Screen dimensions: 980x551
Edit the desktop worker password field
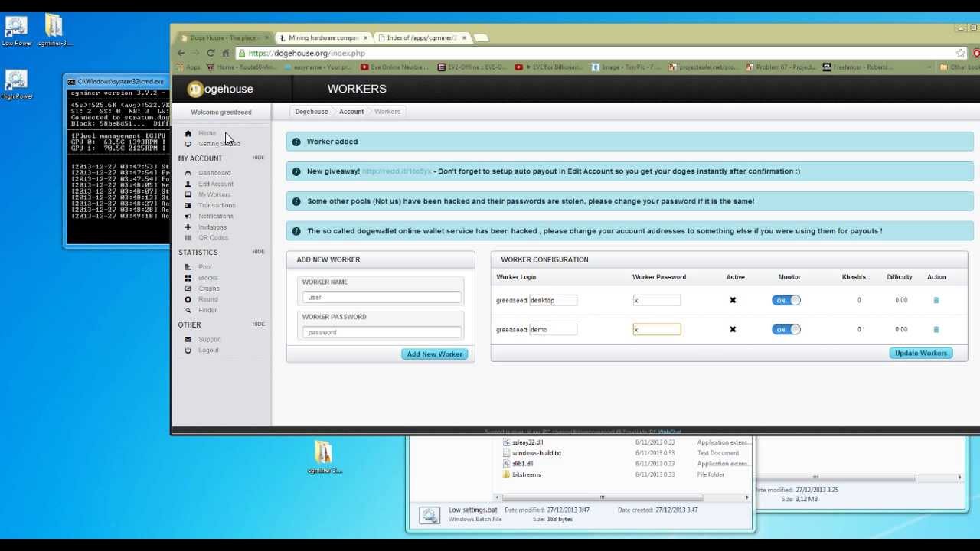(656, 300)
